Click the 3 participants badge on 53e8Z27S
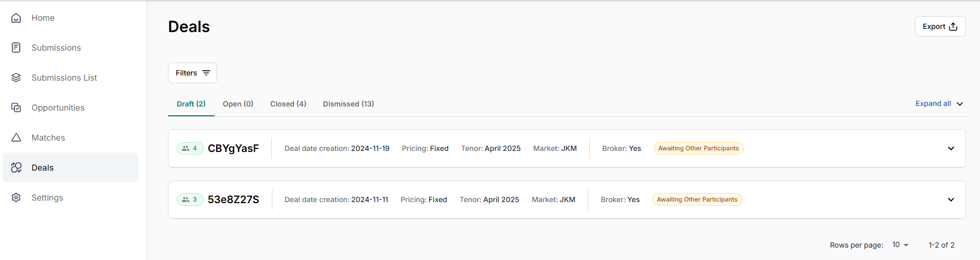980x260 pixels. (x=190, y=200)
